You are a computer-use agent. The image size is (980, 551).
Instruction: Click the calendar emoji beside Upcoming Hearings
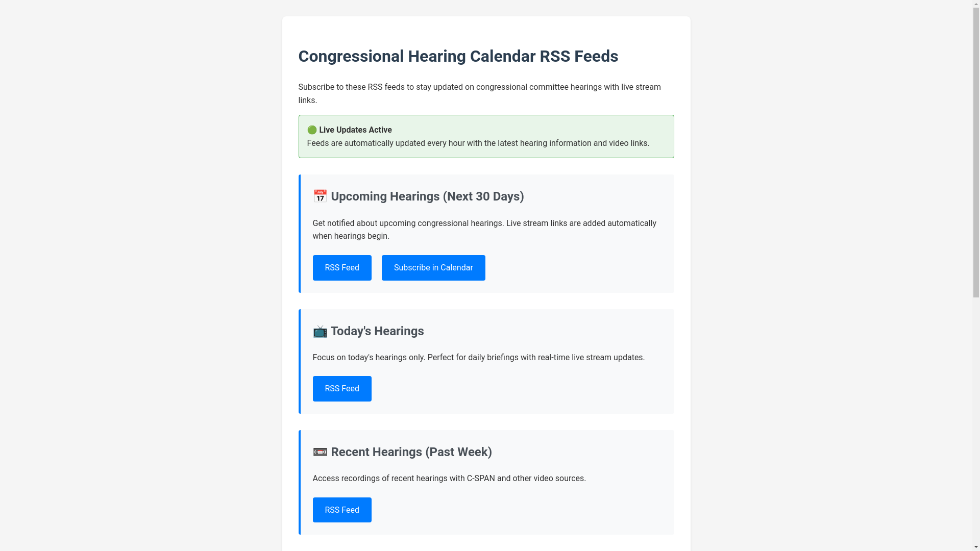pyautogui.click(x=320, y=196)
